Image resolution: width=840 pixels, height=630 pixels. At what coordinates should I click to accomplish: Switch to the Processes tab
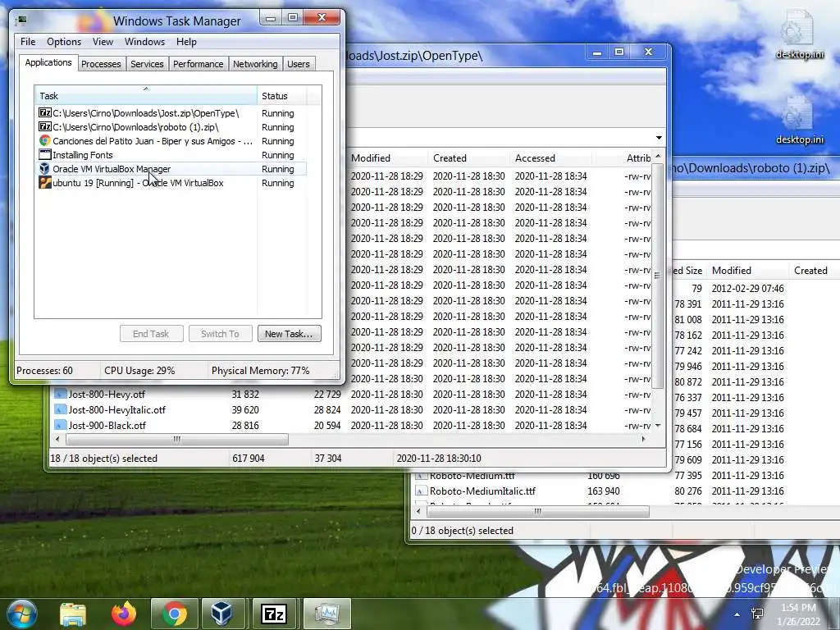click(101, 64)
